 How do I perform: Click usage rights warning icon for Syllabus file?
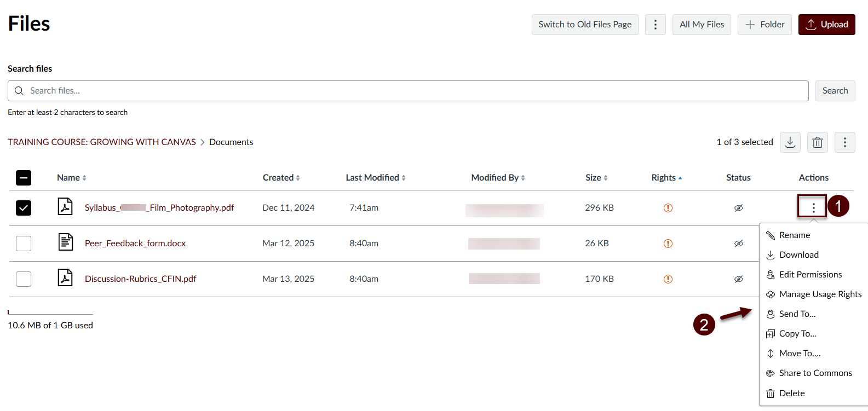coord(668,208)
